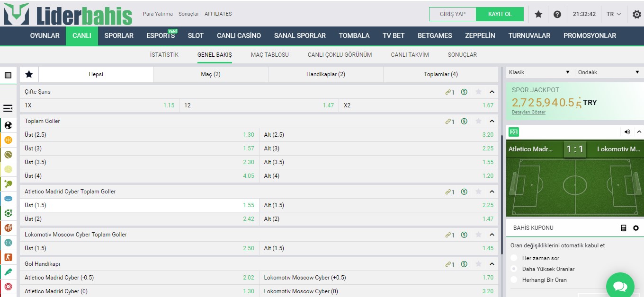Open the MAÇ TABLOSU submenu link

[270, 55]
